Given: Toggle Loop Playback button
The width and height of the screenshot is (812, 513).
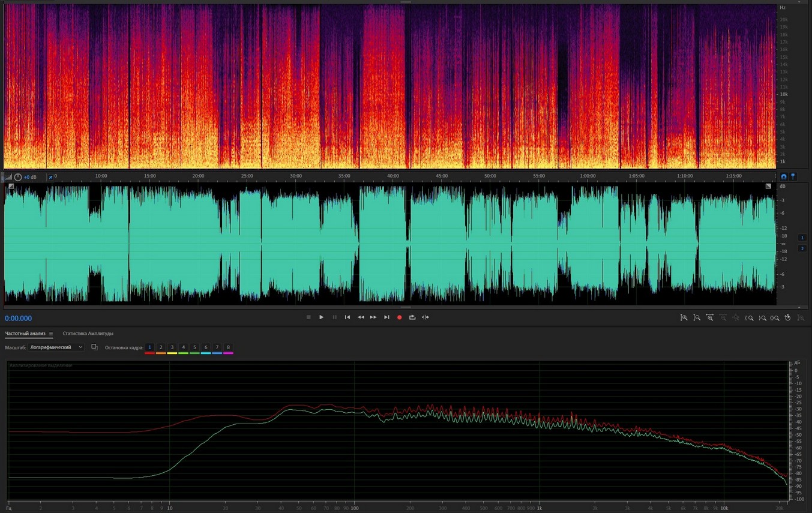Looking at the screenshot, I should click(412, 317).
